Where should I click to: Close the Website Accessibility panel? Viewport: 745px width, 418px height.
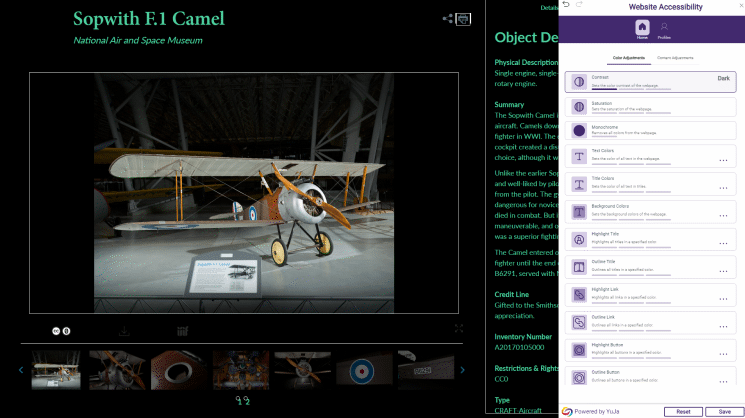tap(741, 5)
